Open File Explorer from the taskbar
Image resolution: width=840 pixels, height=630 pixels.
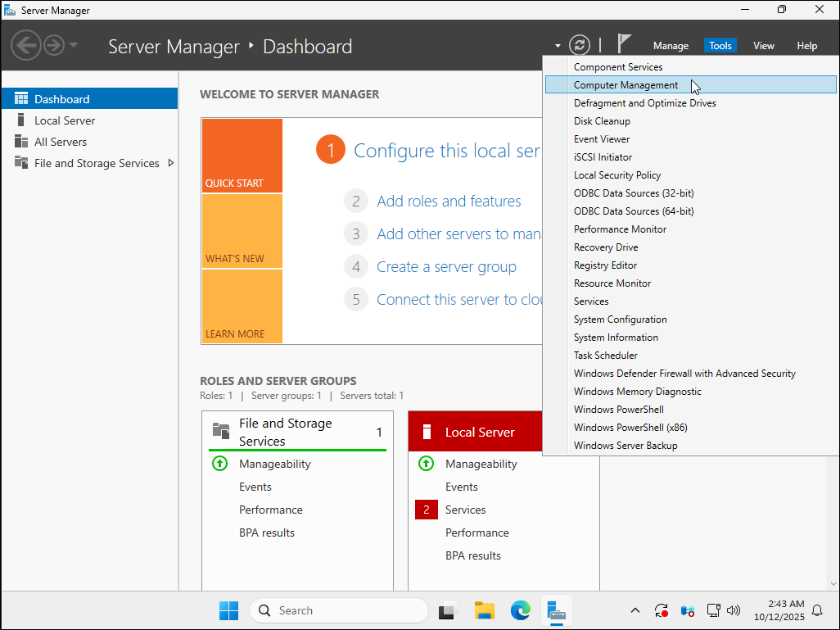(484, 610)
